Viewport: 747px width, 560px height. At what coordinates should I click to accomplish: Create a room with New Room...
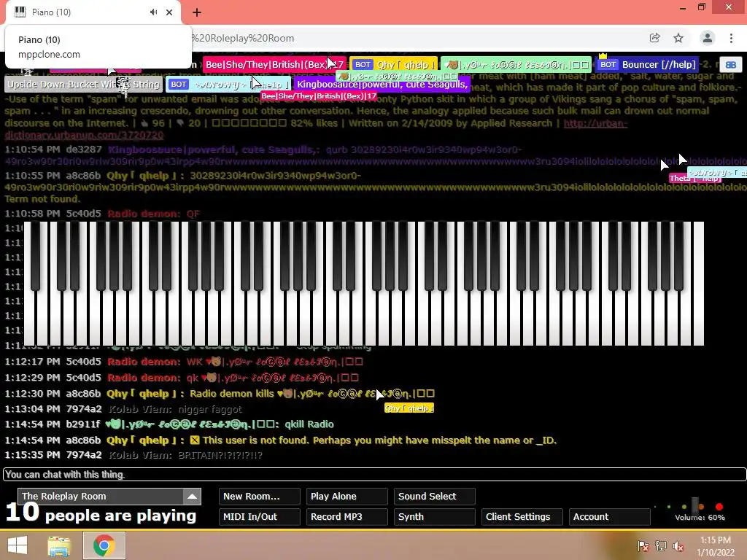(259, 496)
